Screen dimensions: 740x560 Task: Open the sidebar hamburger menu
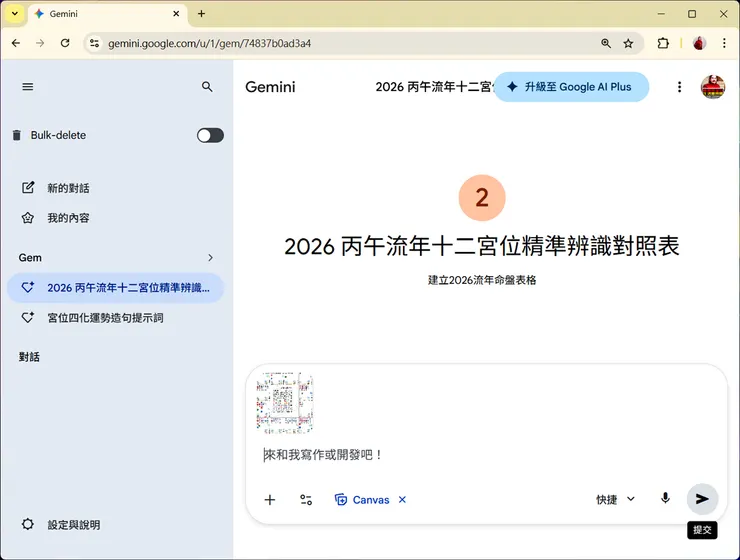click(28, 87)
